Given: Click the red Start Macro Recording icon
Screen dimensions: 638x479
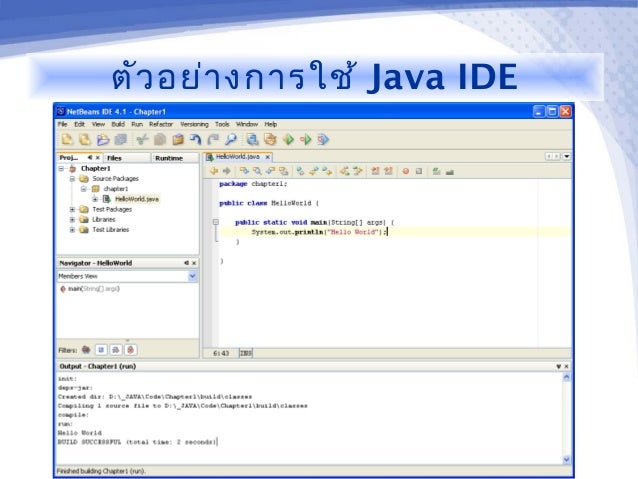Looking at the screenshot, I should 406,171.
